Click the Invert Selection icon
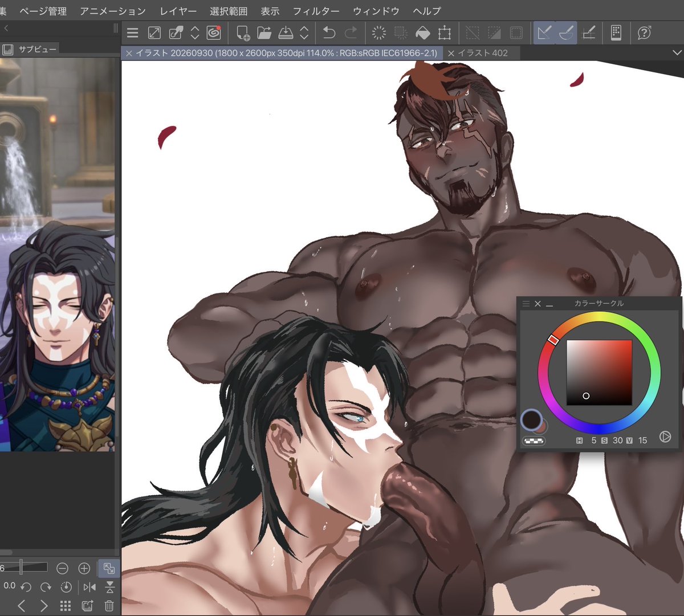Screen dimensions: 684x616 click(494, 33)
